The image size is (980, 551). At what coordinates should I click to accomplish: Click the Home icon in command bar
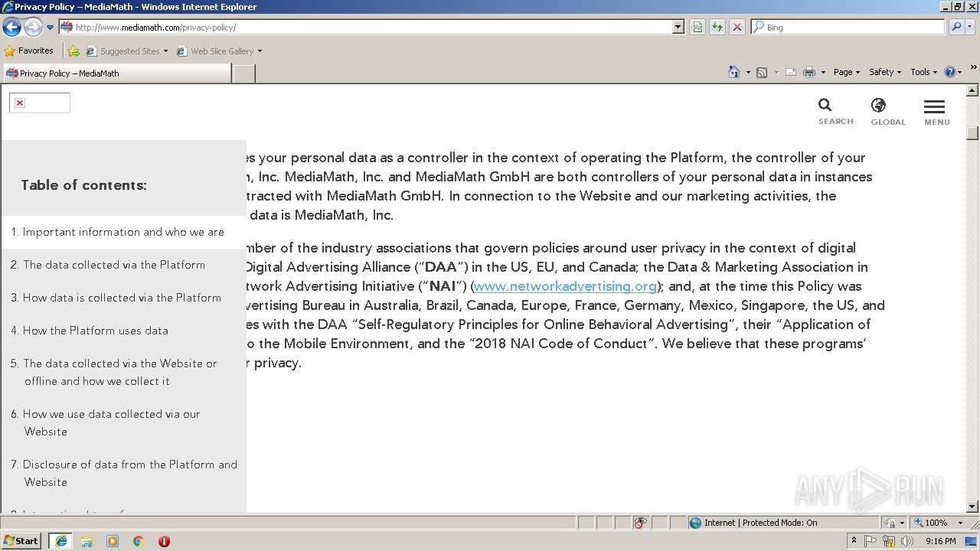pyautogui.click(x=734, y=72)
